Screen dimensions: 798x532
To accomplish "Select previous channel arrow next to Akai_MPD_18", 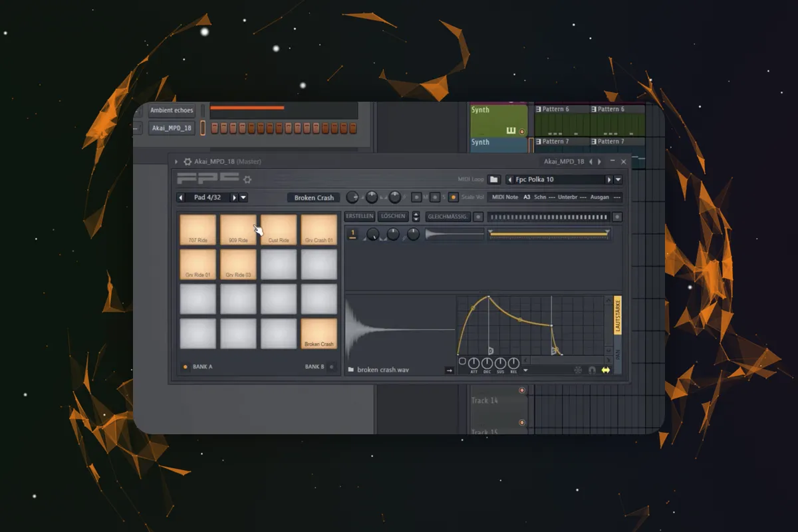I will [591, 162].
